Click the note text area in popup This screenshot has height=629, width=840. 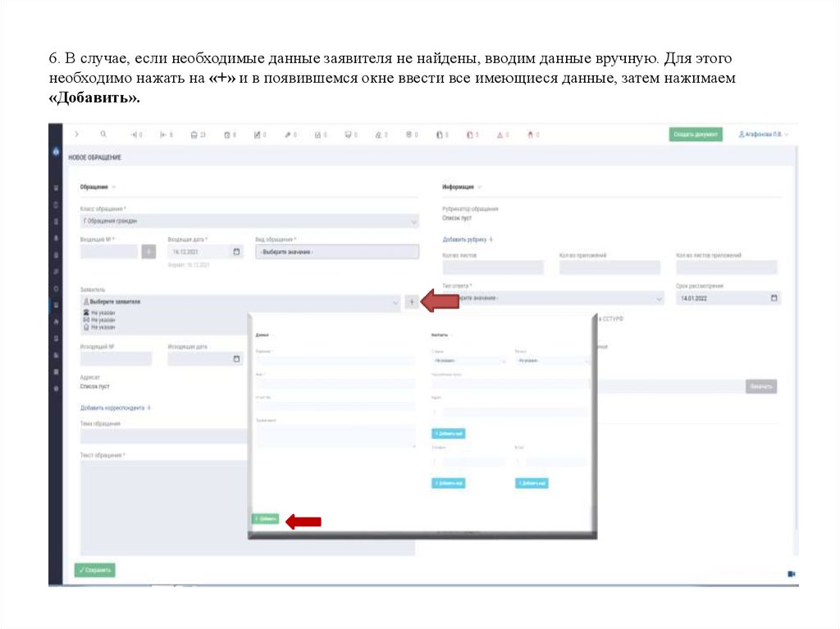pyautogui.click(x=336, y=436)
